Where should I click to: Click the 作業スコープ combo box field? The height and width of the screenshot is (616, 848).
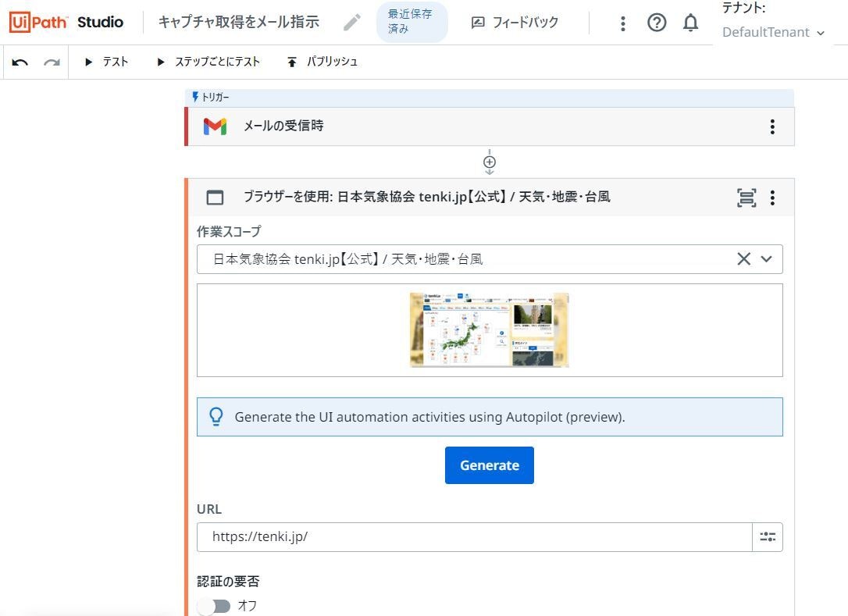[x=490, y=259]
